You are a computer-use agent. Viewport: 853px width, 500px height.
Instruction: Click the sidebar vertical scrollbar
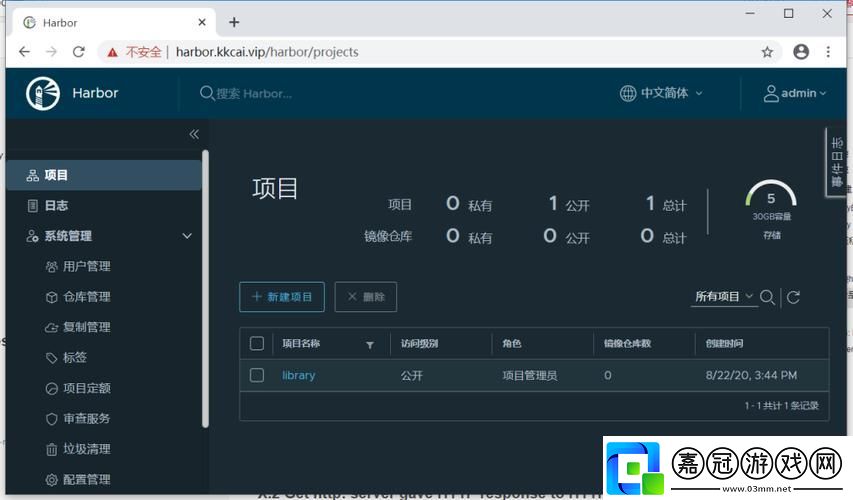coord(205,288)
